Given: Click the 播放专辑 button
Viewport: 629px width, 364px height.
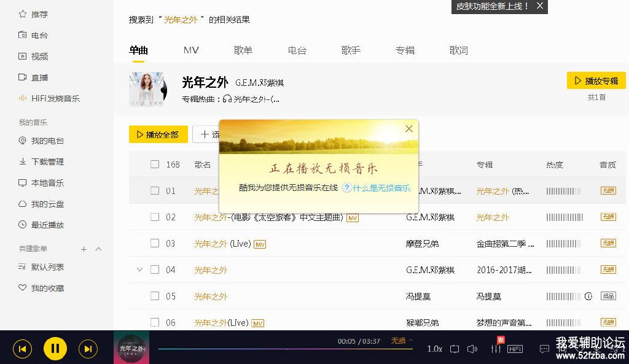Looking at the screenshot, I should 596,80.
